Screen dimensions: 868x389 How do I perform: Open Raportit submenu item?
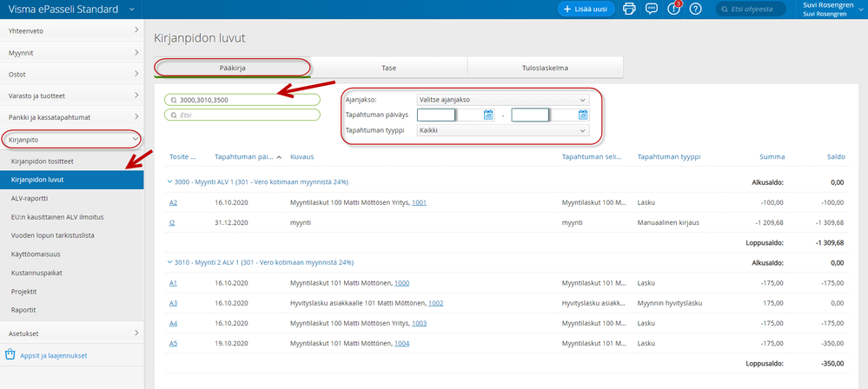72,310
